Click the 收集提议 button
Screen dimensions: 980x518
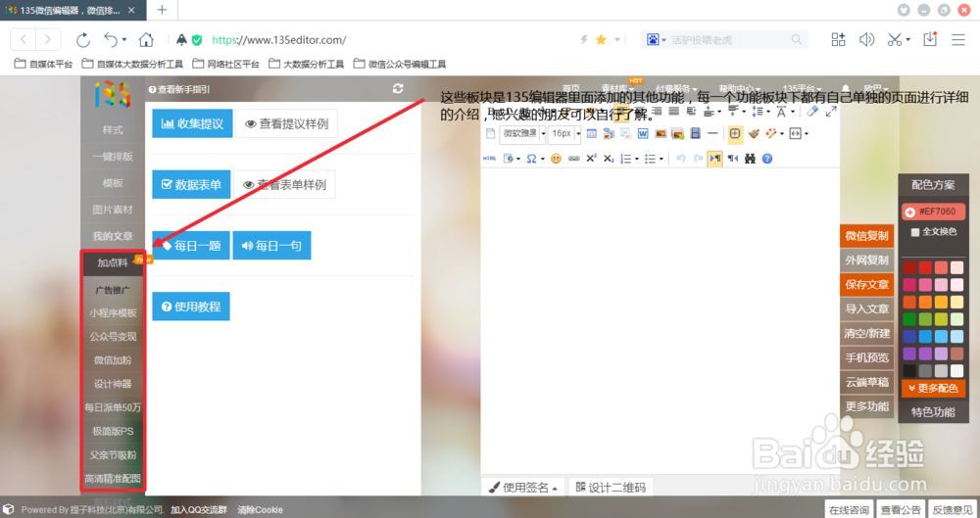(x=192, y=124)
